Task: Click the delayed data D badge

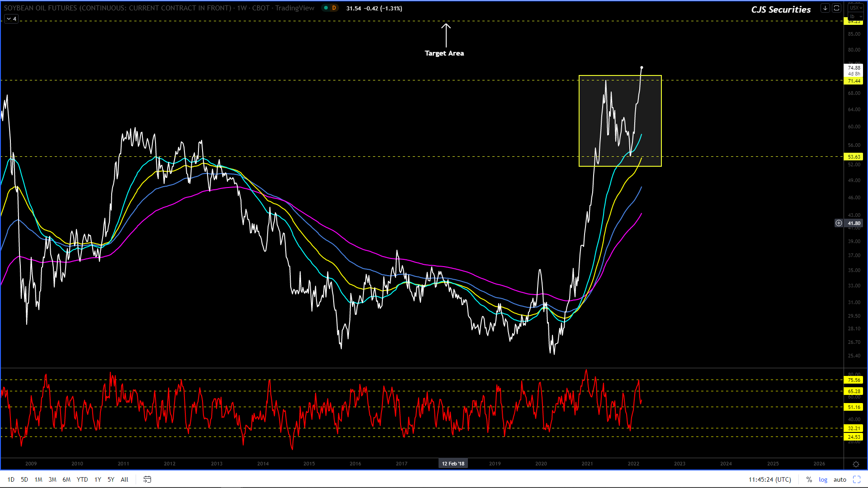Action: click(334, 8)
